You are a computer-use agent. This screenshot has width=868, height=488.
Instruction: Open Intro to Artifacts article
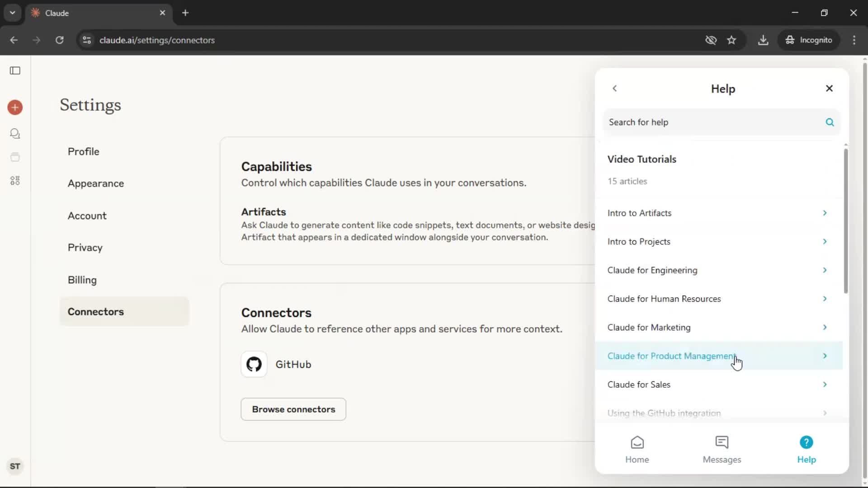pyautogui.click(x=719, y=213)
